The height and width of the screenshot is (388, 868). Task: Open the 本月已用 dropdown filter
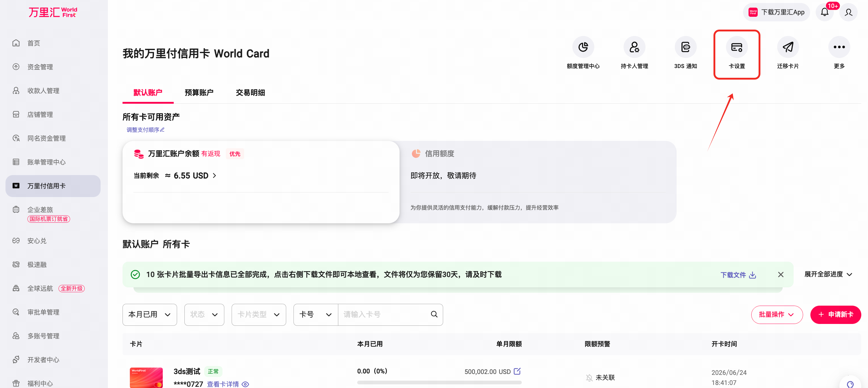[x=150, y=314]
